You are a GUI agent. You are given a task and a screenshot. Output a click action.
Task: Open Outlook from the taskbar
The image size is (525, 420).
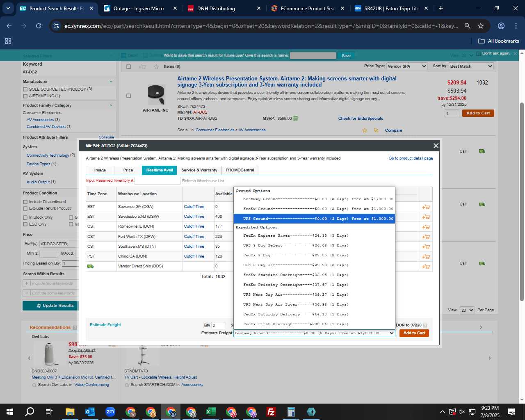pos(90,412)
